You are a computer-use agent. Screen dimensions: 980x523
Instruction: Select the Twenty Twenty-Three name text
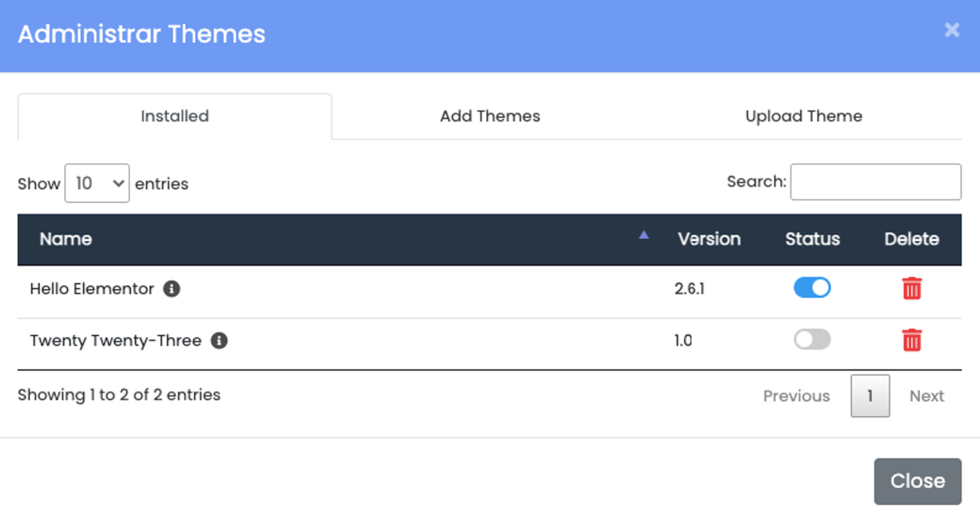pos(116,341)
